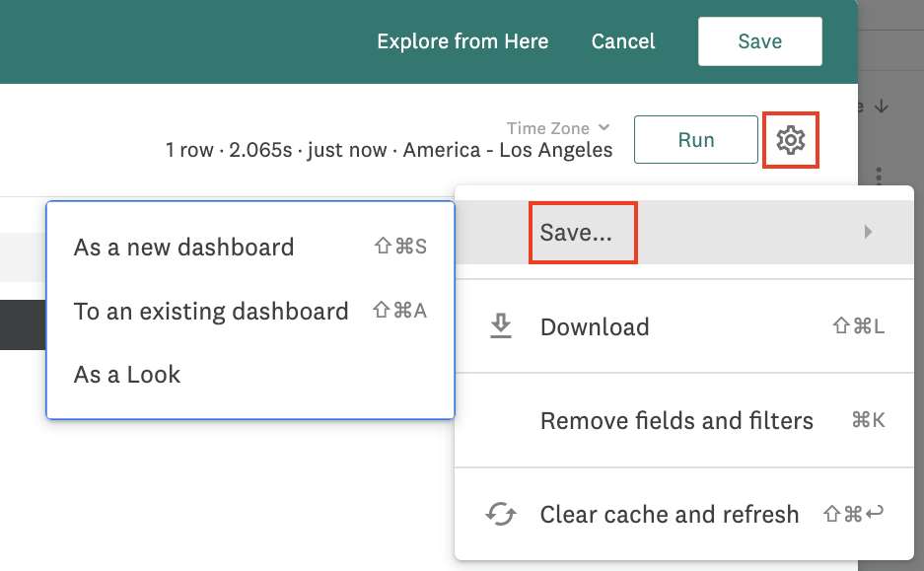924x571 pixels.
Task: Save As a Look
Action: click(x=127, y=375)
